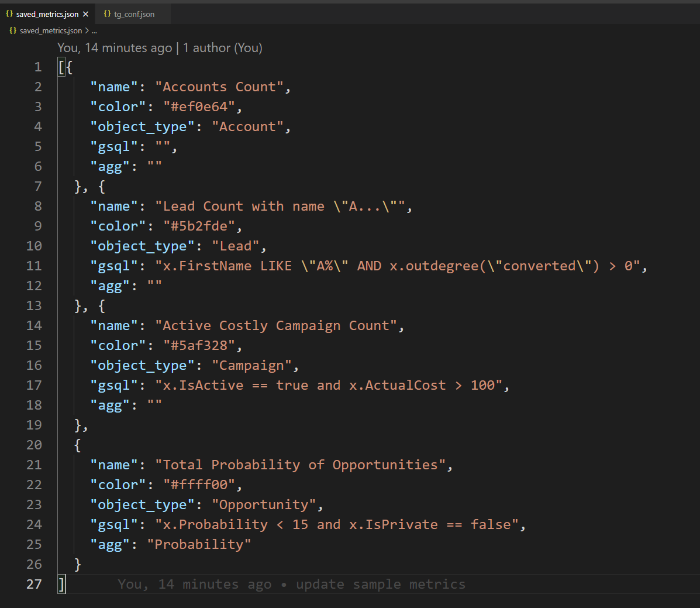Click the "}," on line 19
The height and width of the screenshot is (608, 700).
click(x=81, y=425)
